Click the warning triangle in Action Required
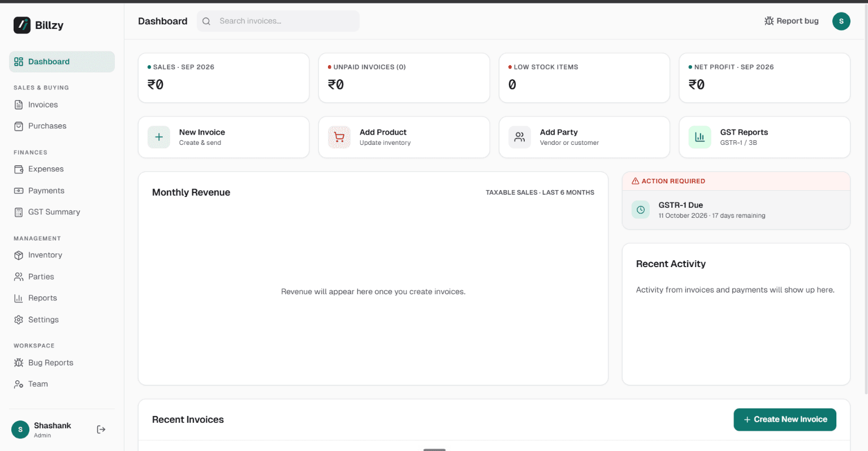 [636, 181]
